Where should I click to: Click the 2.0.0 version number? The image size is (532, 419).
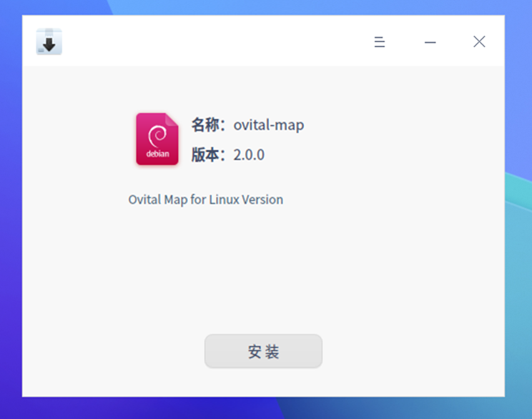tap(249, 154)
